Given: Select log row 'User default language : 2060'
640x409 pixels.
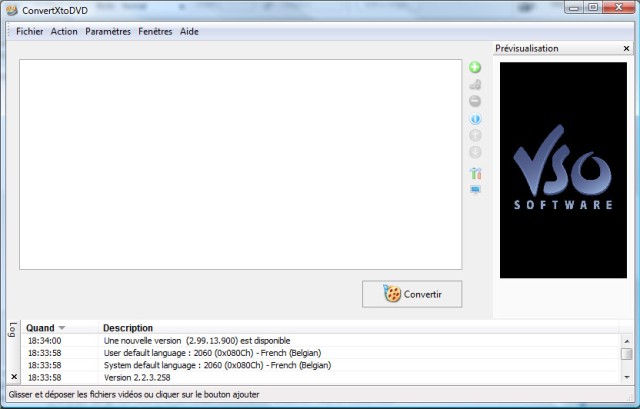Looking at the screenshot, I should click(x=320, y=353).
